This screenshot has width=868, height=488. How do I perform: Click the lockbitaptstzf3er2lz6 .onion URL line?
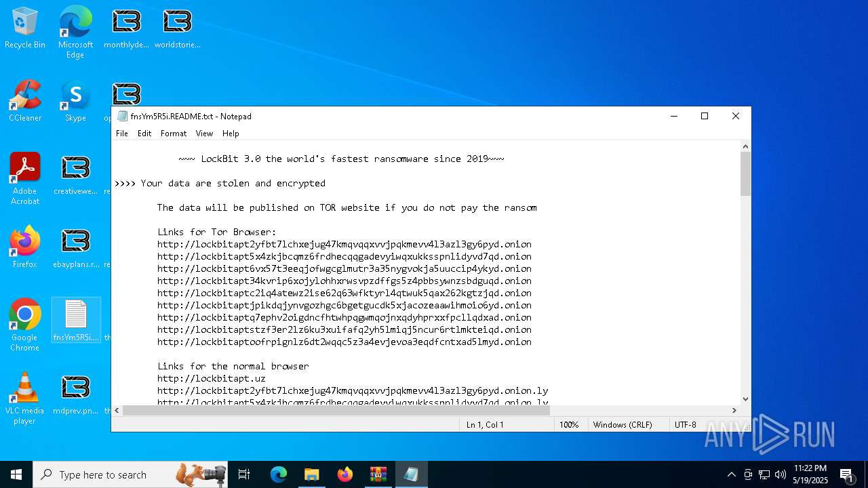(344, 329)
